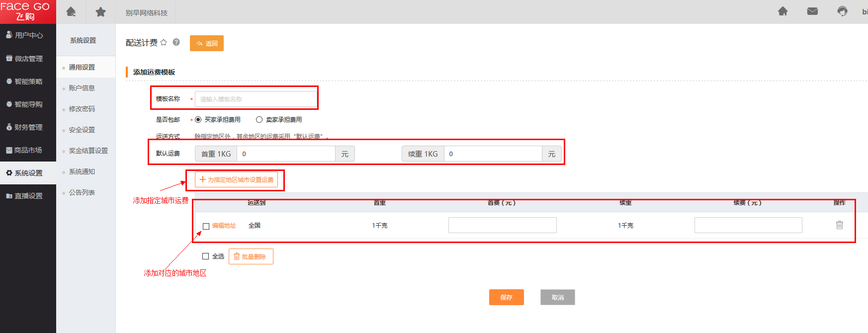Go to 安全设置 in the submenu
868x333 pixels.
(x=82, y=130)
